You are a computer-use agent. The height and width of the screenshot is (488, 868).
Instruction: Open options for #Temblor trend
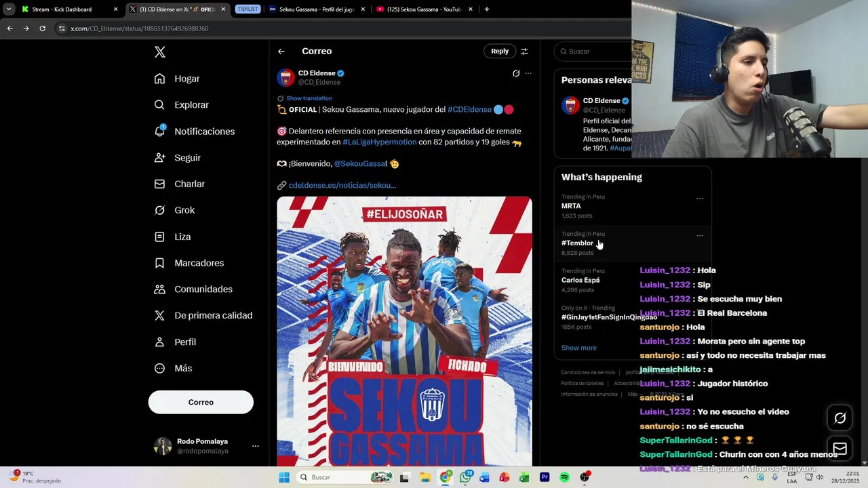(700, 236)
